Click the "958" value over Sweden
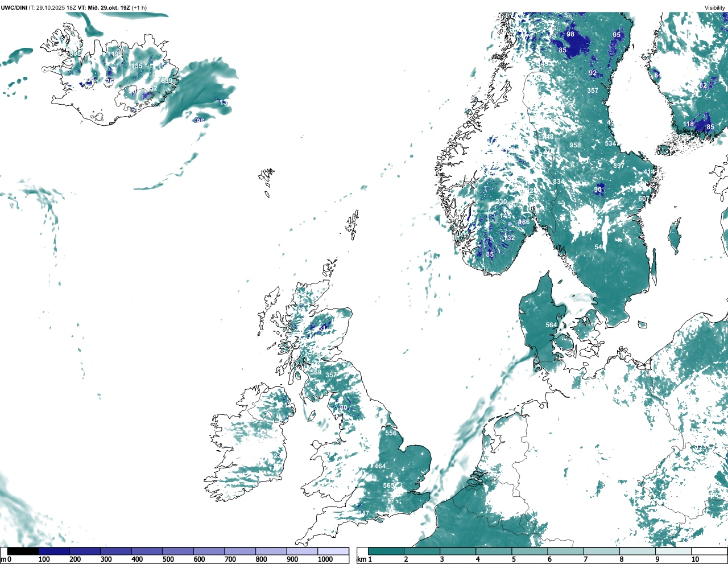 (x=576, y=145)
